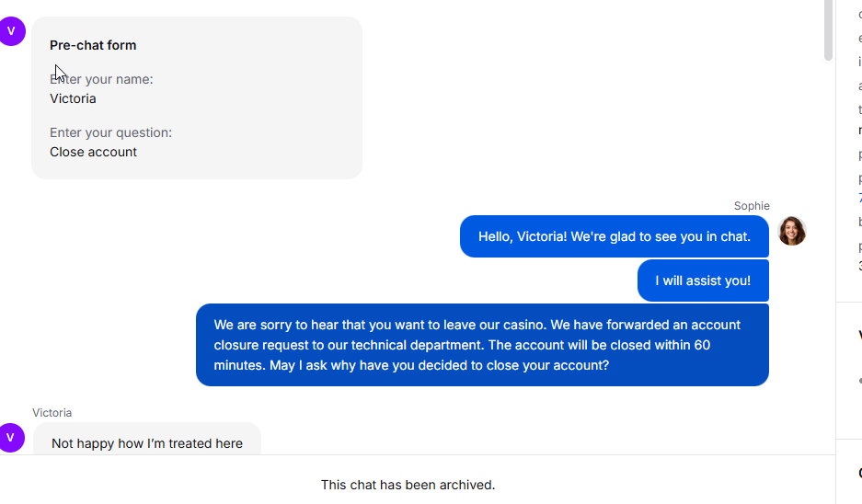
Task: Click the V avatar next to Victoria's message
Action: [x=11, y=438]
